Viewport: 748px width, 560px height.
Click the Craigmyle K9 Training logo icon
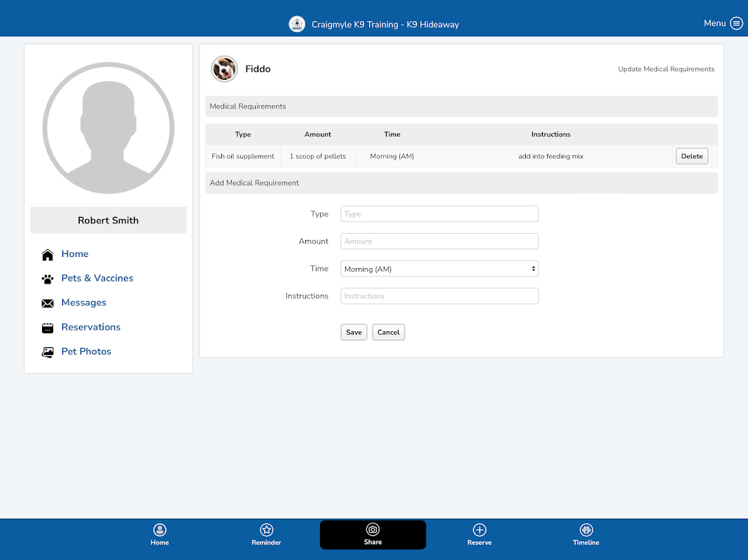tap(297, 24)
